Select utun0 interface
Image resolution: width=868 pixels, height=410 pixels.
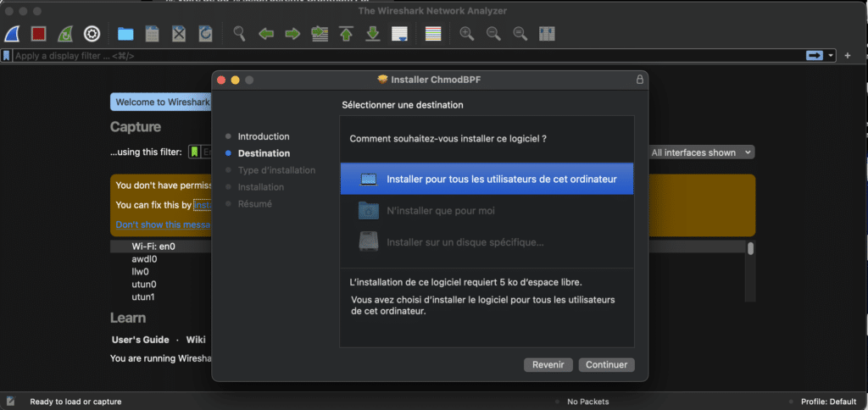[x=144, y=285]
